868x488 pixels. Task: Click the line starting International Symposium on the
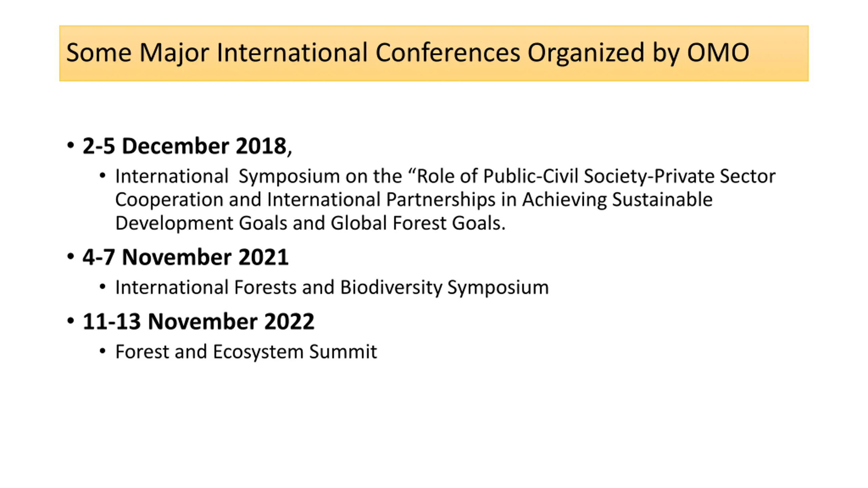445,177
